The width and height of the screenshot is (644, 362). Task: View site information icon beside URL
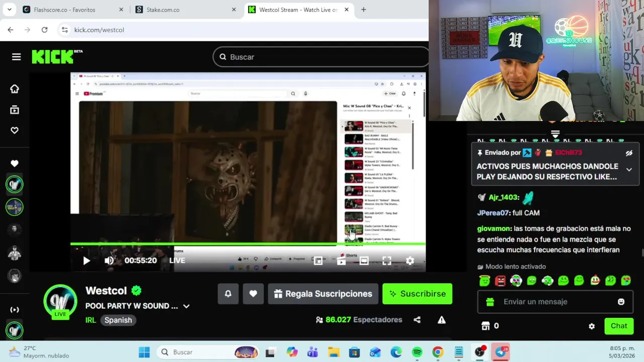pyautogui.click(x=64, y=30)
